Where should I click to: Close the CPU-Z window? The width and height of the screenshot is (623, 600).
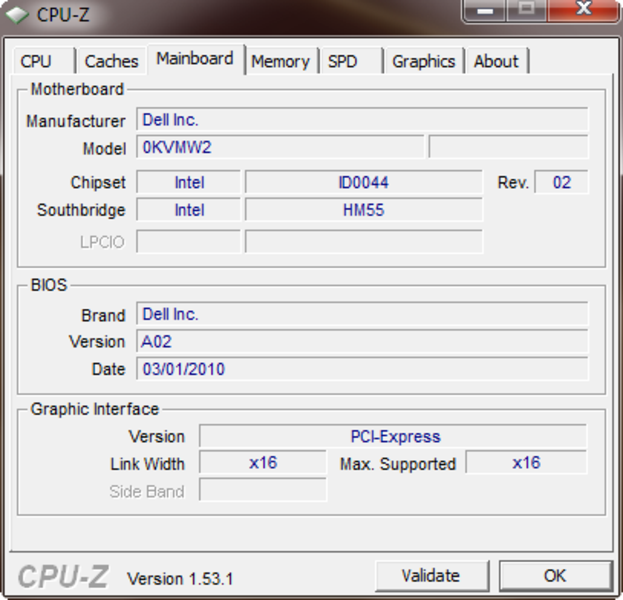coord(584,10)
